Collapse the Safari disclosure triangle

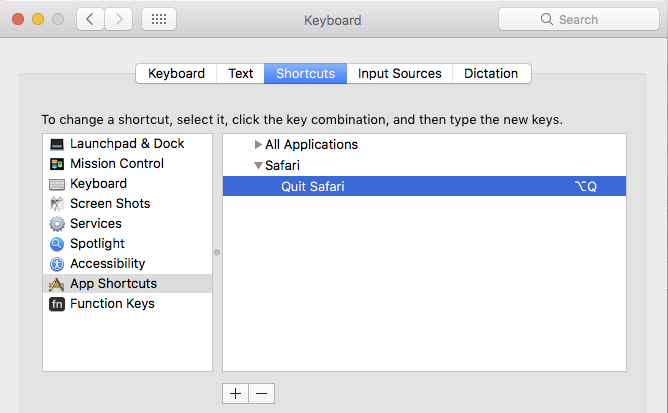click(258, 165)
